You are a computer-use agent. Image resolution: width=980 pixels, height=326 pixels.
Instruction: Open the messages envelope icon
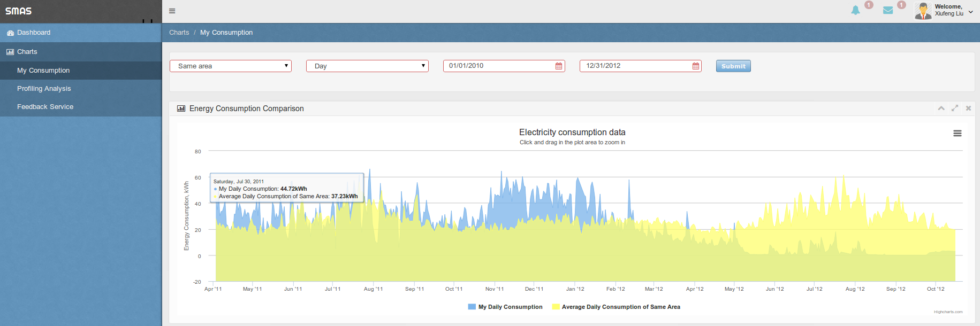[x=888, y=10]
